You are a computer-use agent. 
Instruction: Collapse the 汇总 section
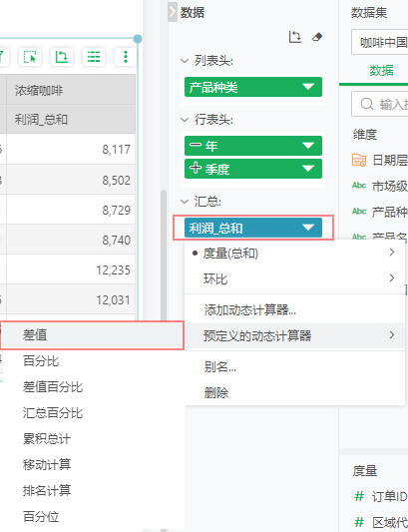pyautogui.click(x=185, y=202)
